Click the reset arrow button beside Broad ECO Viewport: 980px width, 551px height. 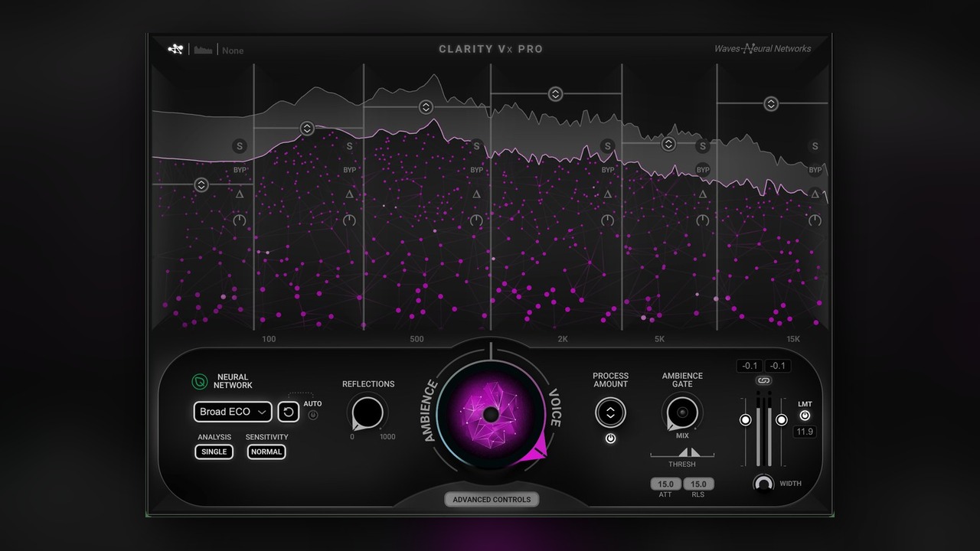point(288,412)
